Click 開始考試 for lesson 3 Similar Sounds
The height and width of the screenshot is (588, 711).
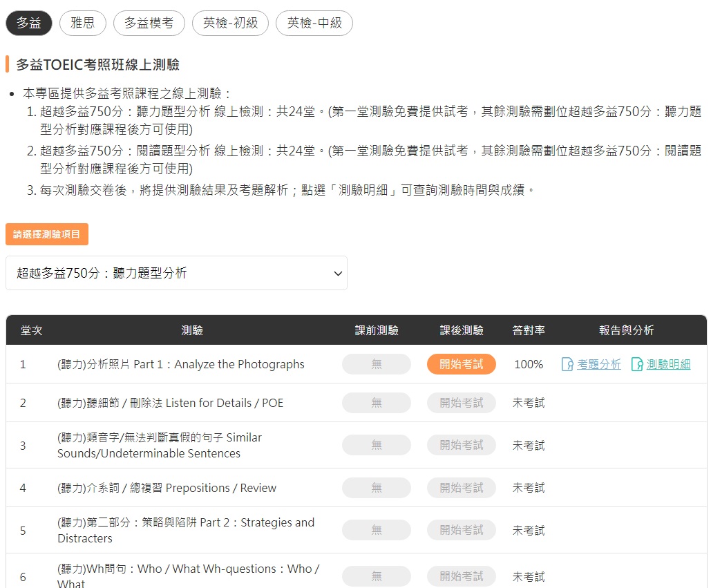[462, 446]
